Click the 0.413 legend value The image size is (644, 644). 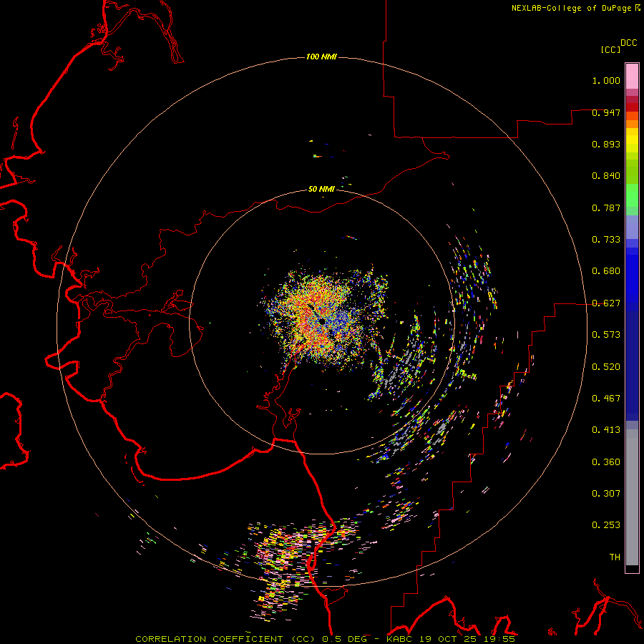(x=606, y=430)
